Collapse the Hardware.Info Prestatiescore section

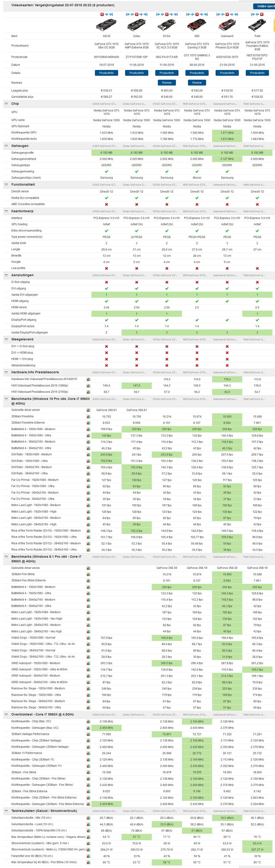pyautogui.click(x=6, y=372)
